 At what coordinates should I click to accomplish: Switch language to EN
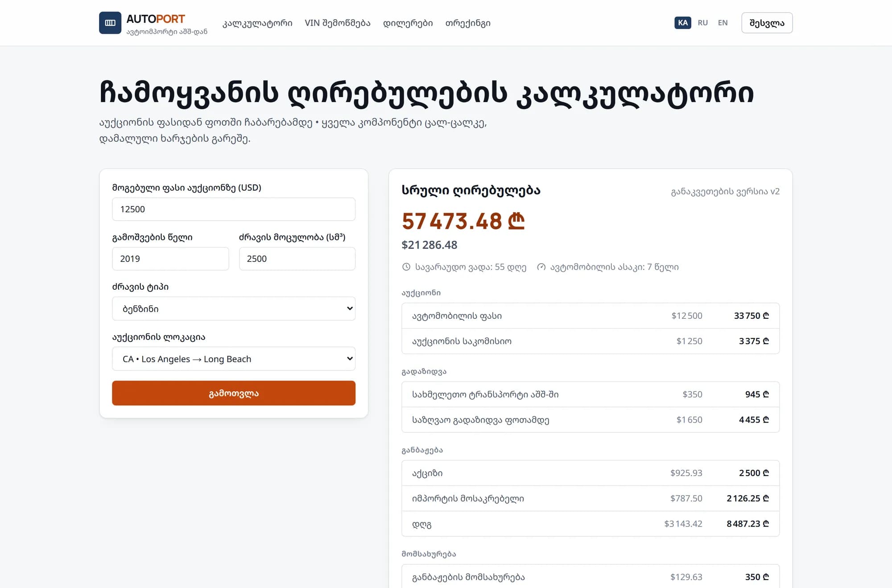point(723,23)
